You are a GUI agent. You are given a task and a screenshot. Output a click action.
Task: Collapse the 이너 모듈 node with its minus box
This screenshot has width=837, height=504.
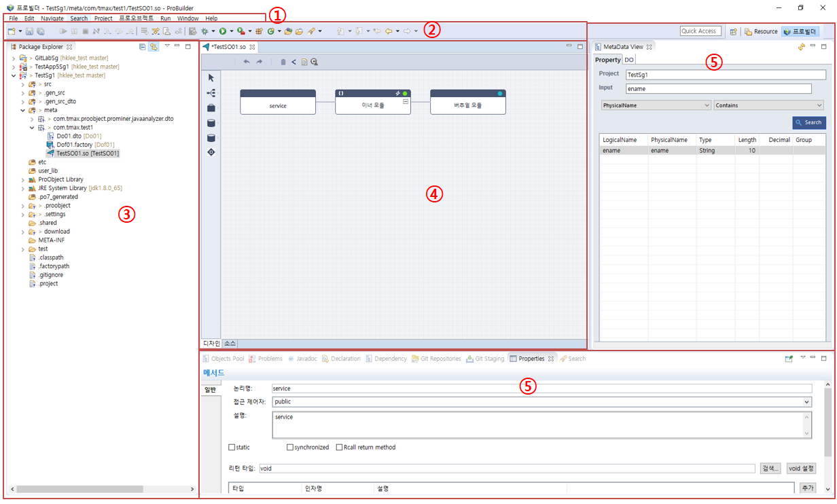(x=406, y=101)
